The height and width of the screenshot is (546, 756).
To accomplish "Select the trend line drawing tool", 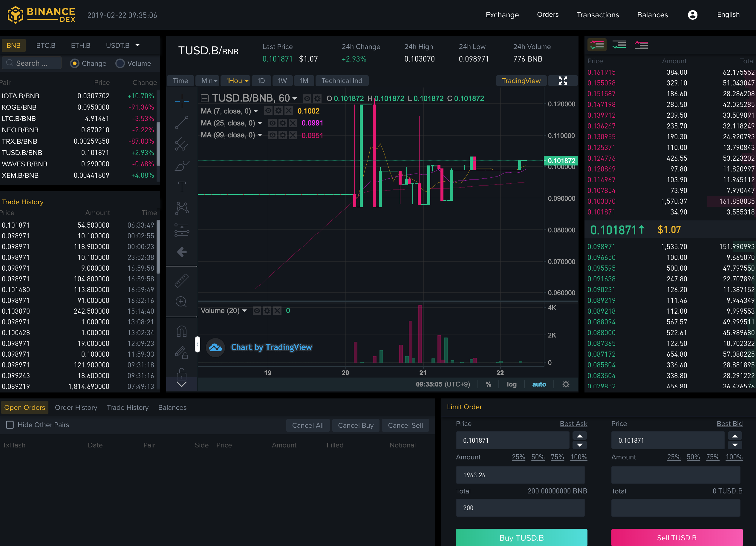I will pos(182,122).
